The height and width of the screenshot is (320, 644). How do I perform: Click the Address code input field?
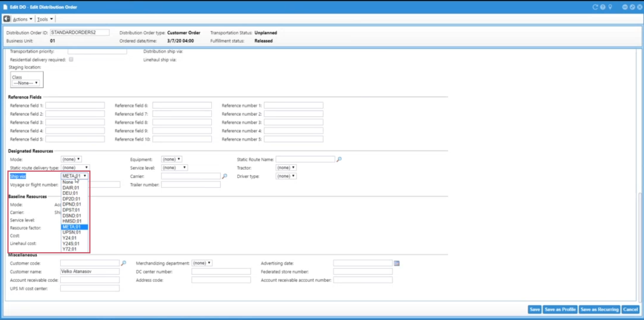click(x=221, y=280)
